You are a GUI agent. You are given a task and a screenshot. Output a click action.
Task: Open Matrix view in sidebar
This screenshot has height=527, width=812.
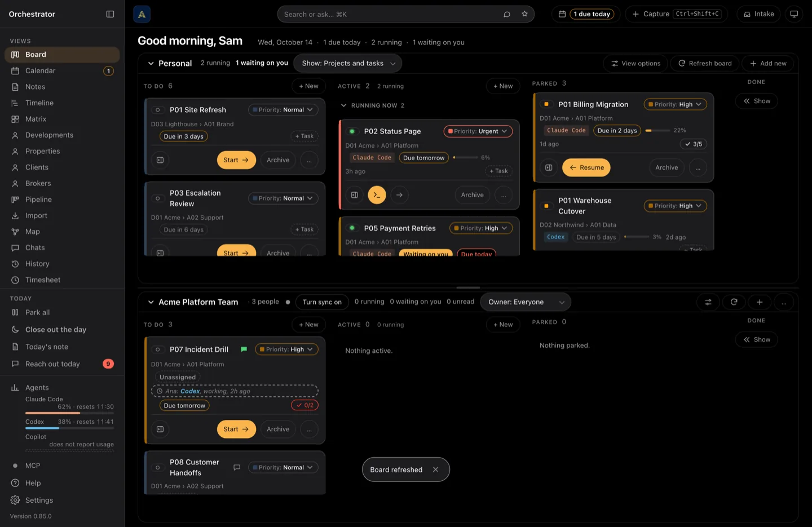coord(62,119)
